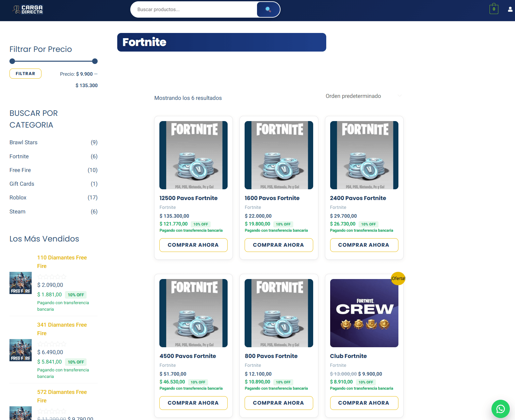Screen dimensions: 515x420
Task: Buy 12500 Pavos with Comprar Ahora
Action: (x=193, y=245)
